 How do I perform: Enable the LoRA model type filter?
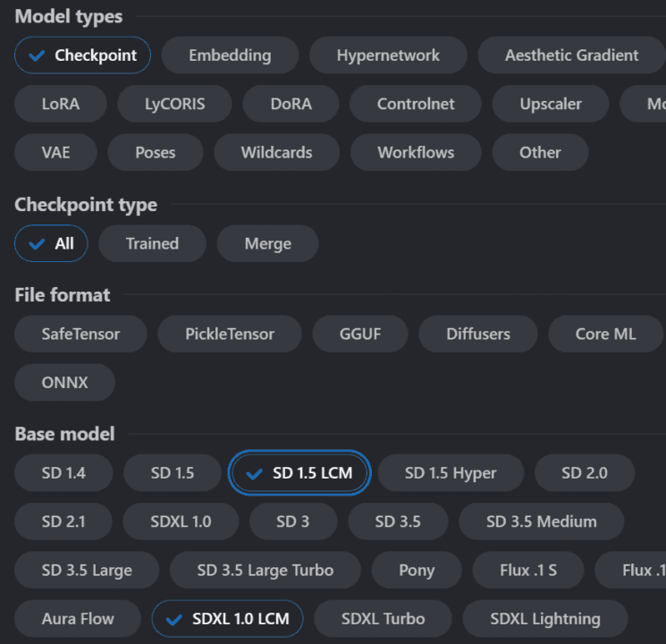(61, 104)
